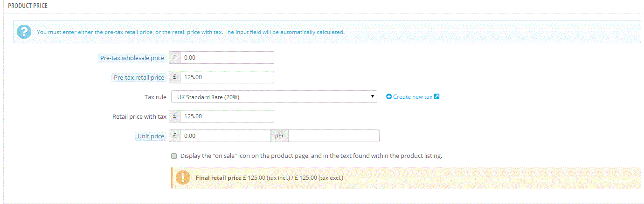
Task: Click the pound symbol beside Retail price with tax
Action: (174, 116)
